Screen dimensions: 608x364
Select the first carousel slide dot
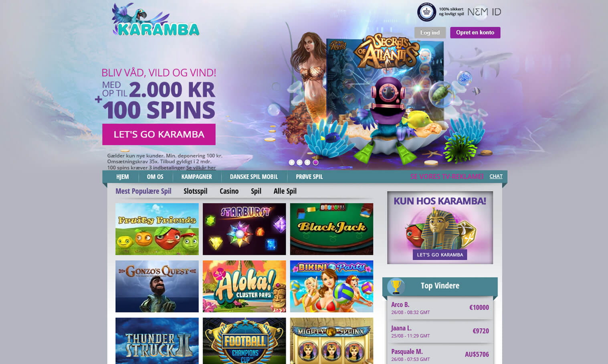pyautogui.click(x=292, y=162)
